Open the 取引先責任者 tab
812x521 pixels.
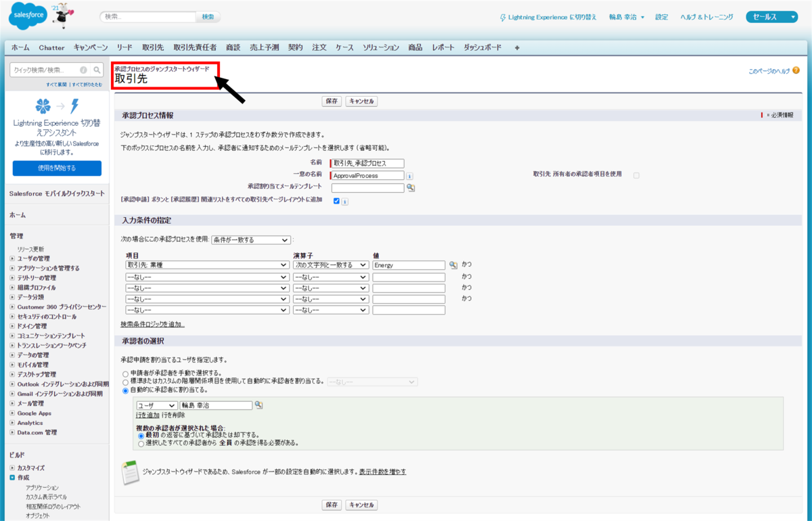(x=195, y=47)
